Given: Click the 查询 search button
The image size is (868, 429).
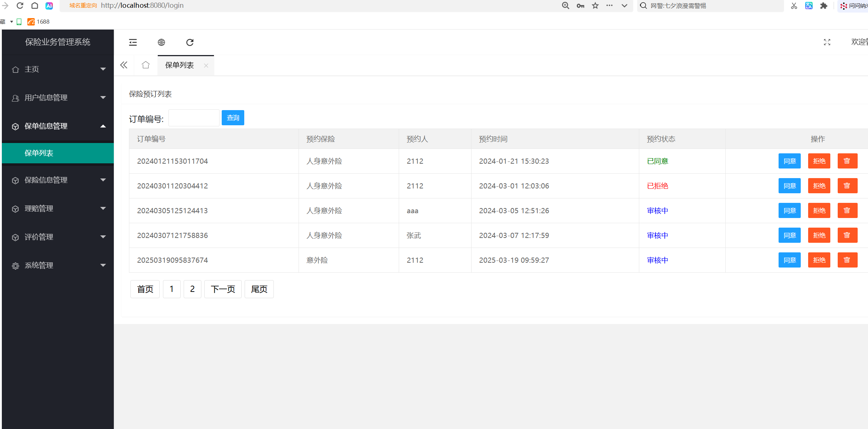Looking at the screenshot, I should click(233, 118).
